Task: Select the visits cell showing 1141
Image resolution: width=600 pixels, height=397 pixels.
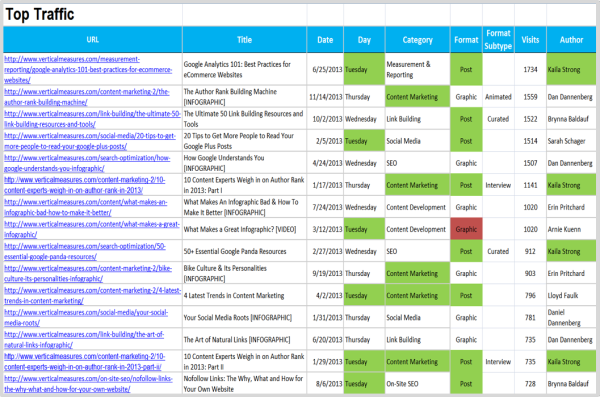Action: pos(530,185)
